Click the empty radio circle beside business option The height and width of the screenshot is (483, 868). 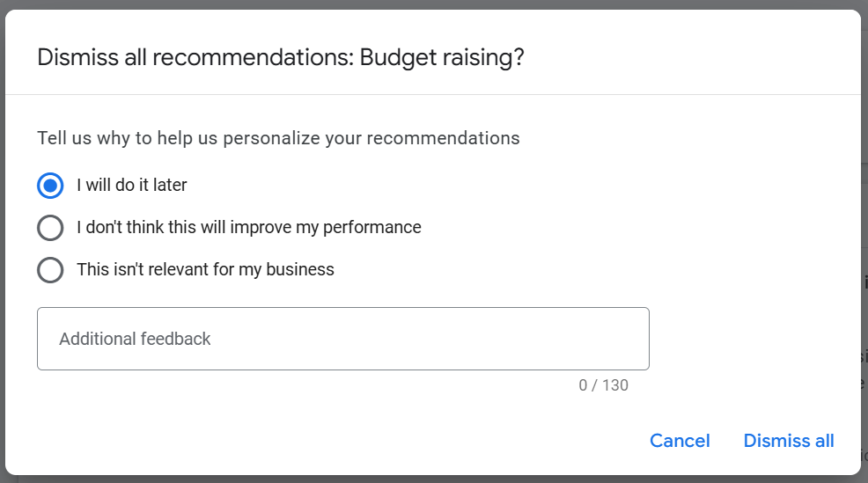50,270
